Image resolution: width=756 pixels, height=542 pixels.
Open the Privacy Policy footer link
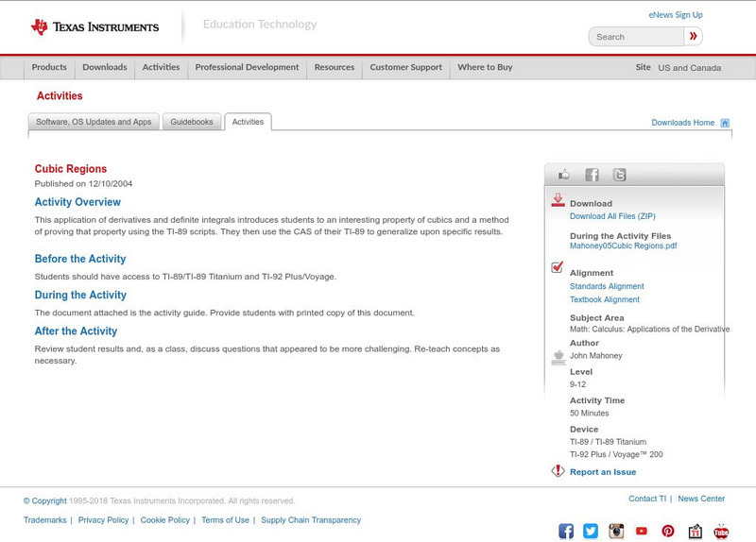coord(103,520)
